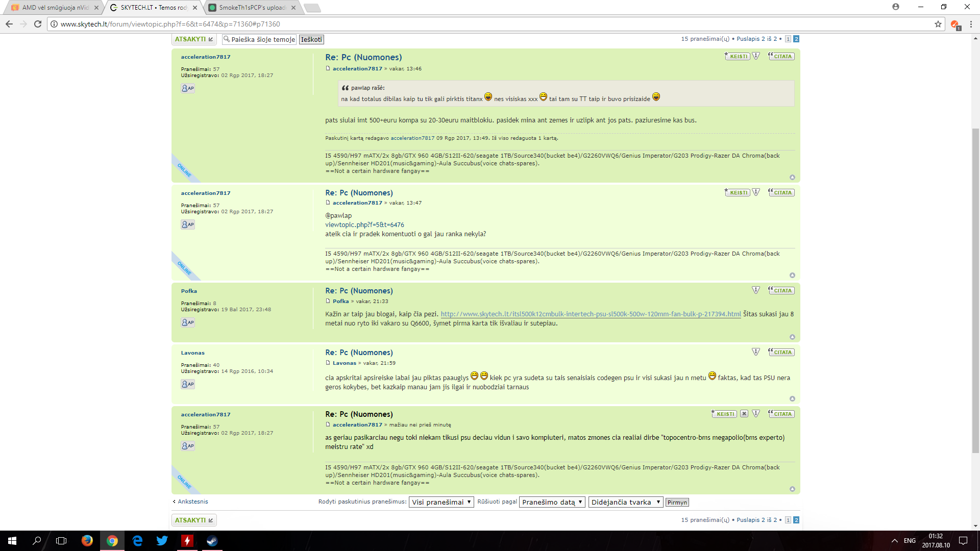Image resolution: width=980 pixels, height=551 pixels.
Task: Click the Paieška šioje temoje search field
Action: 259,39
